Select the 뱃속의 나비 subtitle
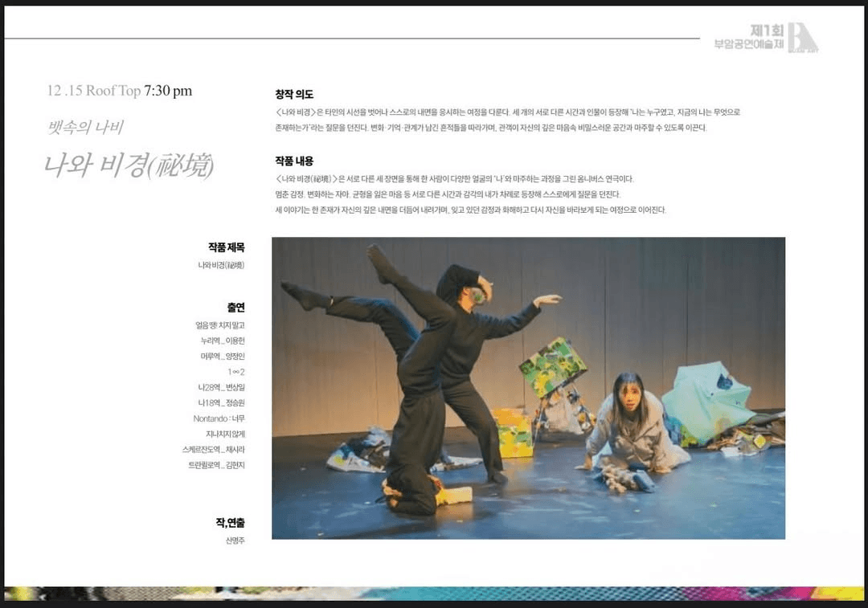 click(85, 126)
